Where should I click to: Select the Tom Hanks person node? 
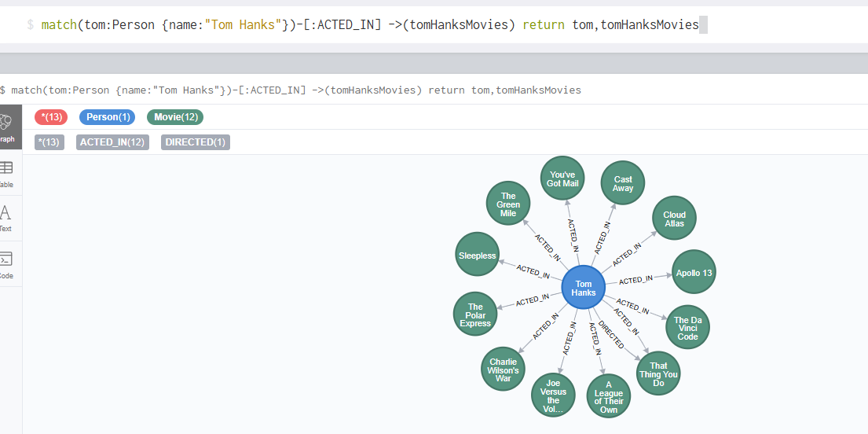coord(584,289)
